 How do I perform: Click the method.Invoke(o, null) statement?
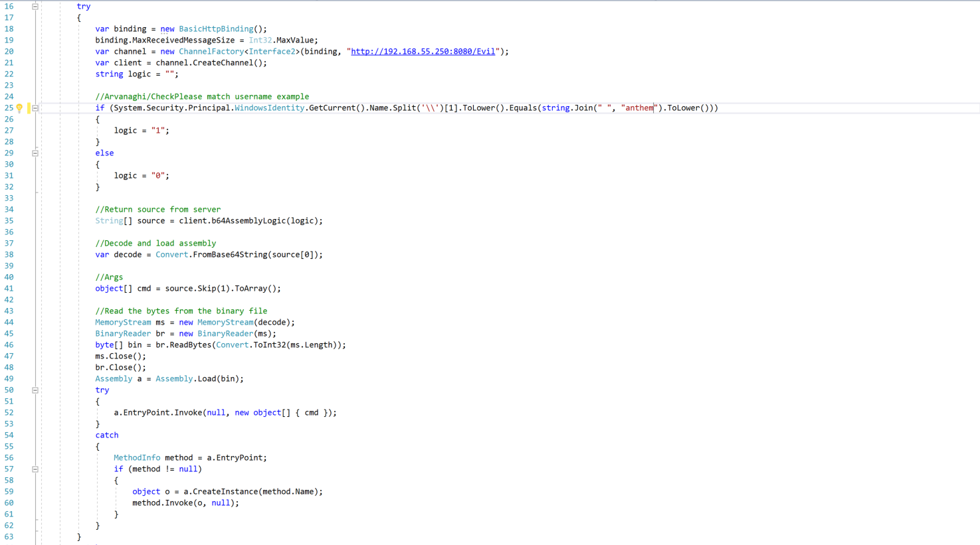point(185,503)
